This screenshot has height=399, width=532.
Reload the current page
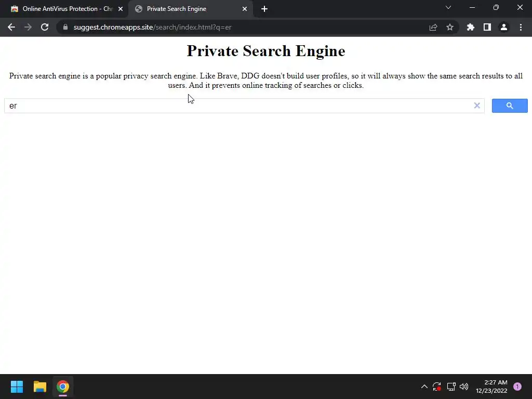coord(45,27)
